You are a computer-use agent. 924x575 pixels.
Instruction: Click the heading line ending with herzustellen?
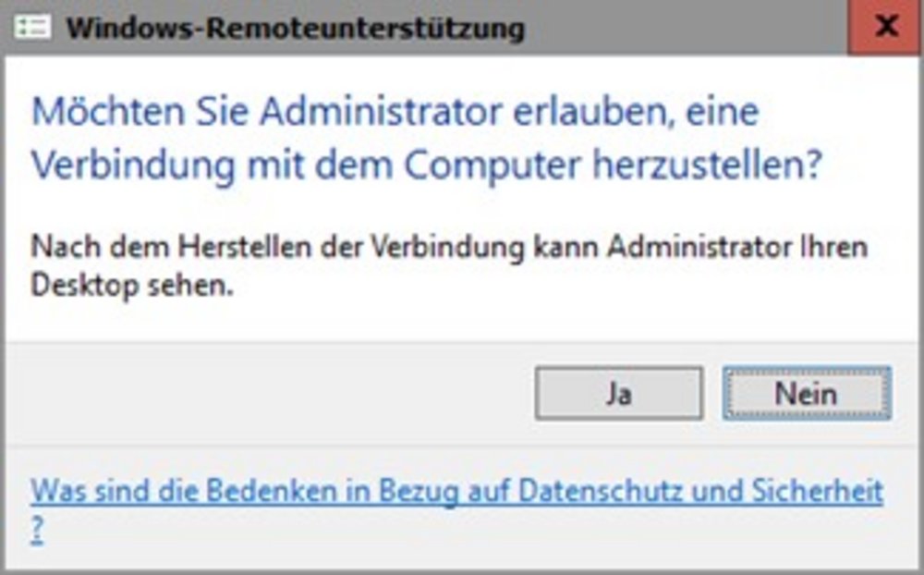tap(426, 165)
